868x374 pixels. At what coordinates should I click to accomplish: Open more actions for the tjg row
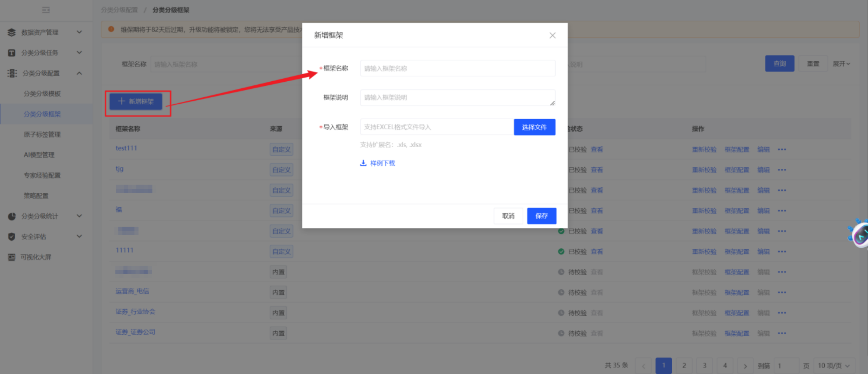(x=782, y=170)
